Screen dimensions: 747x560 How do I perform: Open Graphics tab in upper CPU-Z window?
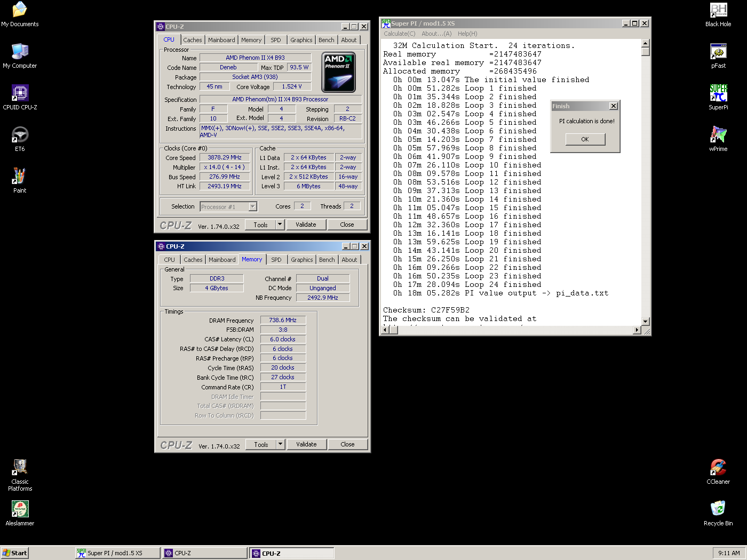point(301,40)
